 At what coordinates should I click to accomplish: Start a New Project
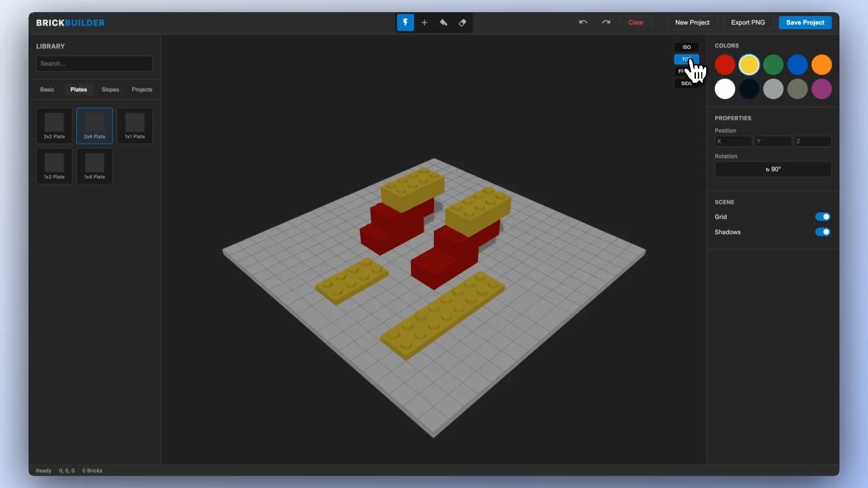pyautogui.click(x=692, y=23)
